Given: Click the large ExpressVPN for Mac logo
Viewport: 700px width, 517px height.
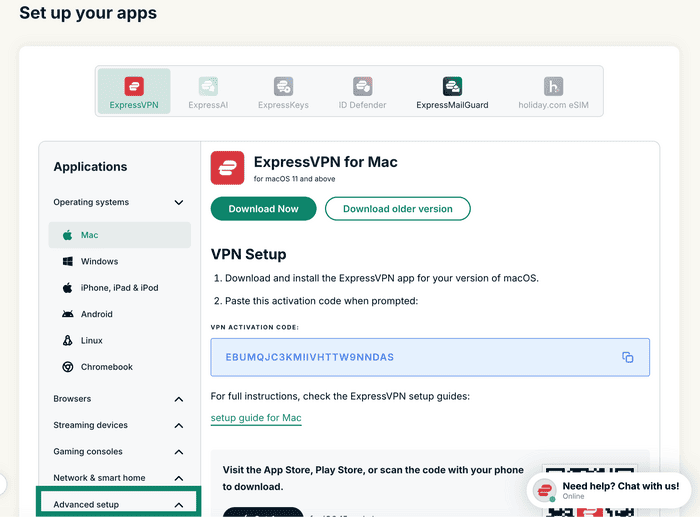Looking at the screenshot, I should pos(227,168).
